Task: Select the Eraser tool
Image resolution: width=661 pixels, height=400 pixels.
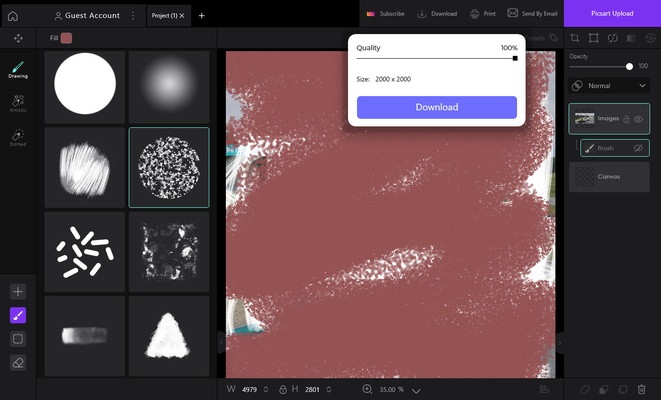Action: point(18,363)
